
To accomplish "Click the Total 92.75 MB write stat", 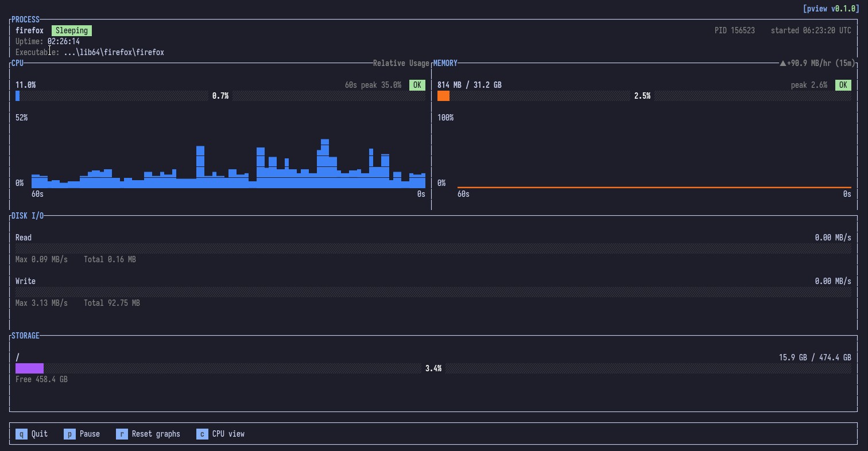I will [x=112, y=303].
